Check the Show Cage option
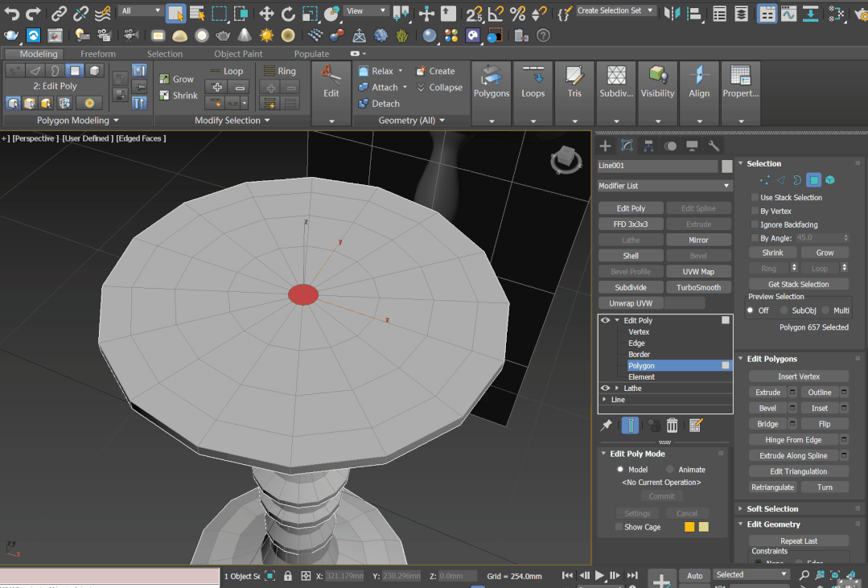 click(x=619, y=527)
